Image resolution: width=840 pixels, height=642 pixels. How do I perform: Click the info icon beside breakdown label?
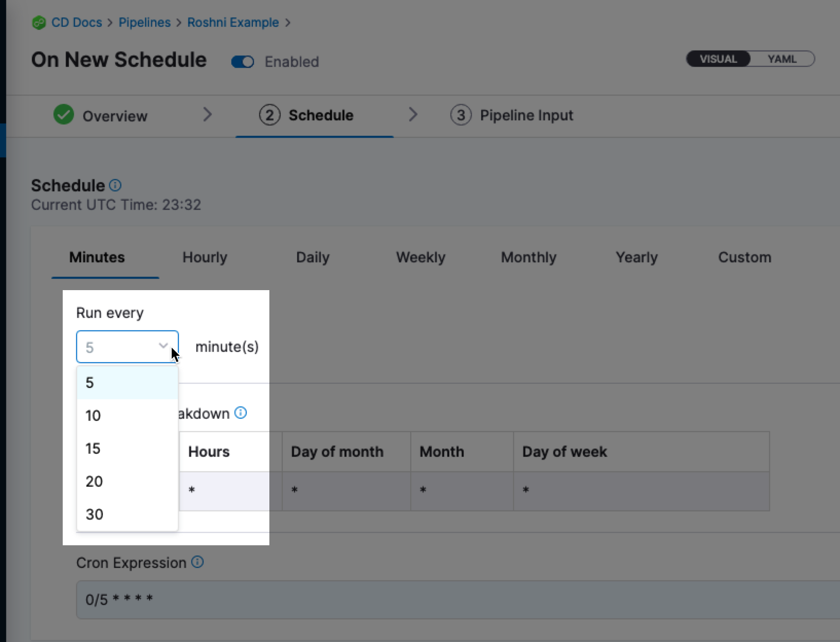(x=241, y=413)
